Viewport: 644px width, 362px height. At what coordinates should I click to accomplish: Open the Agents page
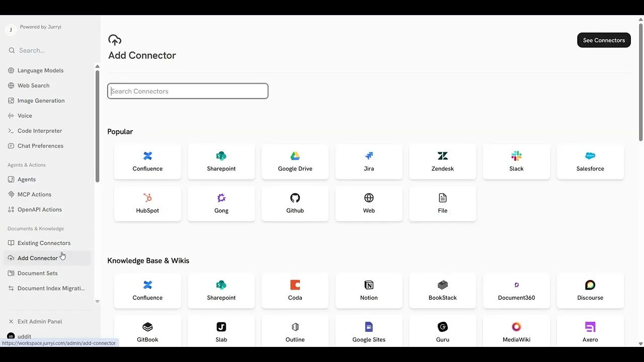coord(47,179)
